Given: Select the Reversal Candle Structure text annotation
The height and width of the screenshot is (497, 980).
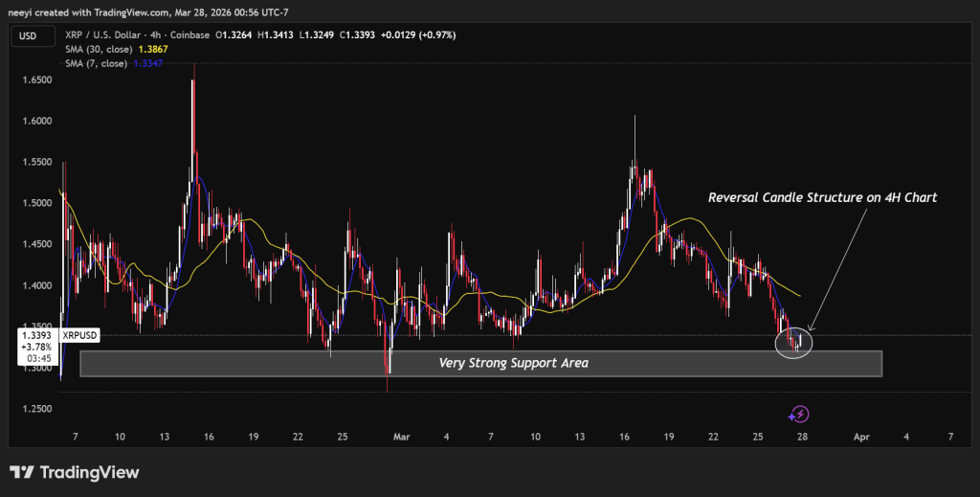Looking at the screenshot, I should (x=821, y=197).
